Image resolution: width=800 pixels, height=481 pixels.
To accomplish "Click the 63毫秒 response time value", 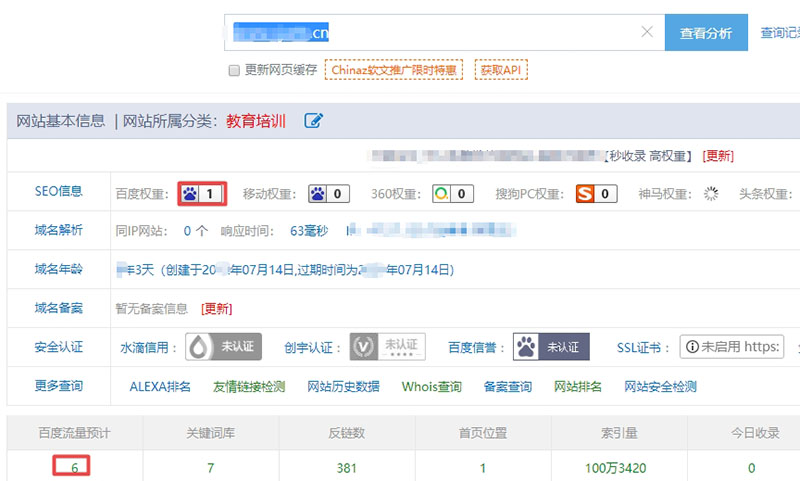I will (309, 231).
